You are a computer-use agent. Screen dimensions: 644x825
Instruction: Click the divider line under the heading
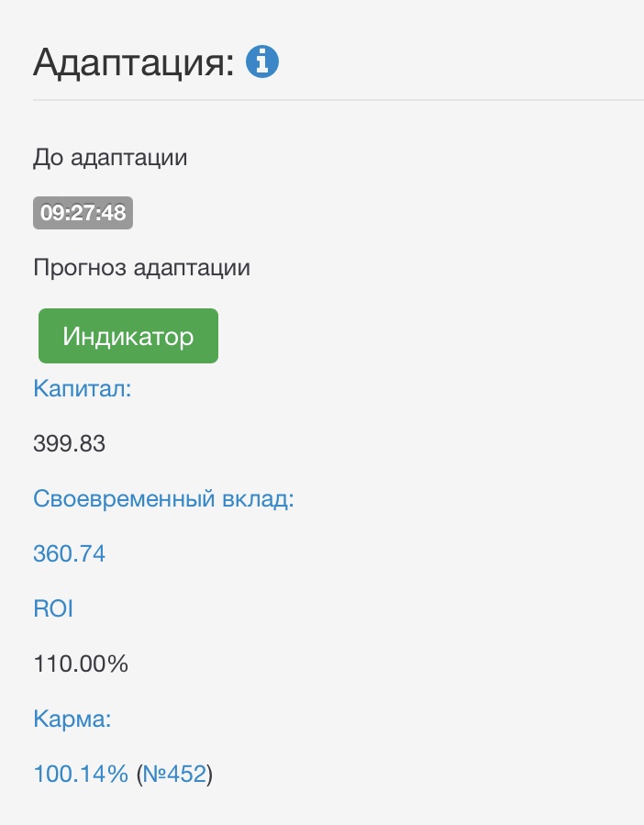coord(338,99)
